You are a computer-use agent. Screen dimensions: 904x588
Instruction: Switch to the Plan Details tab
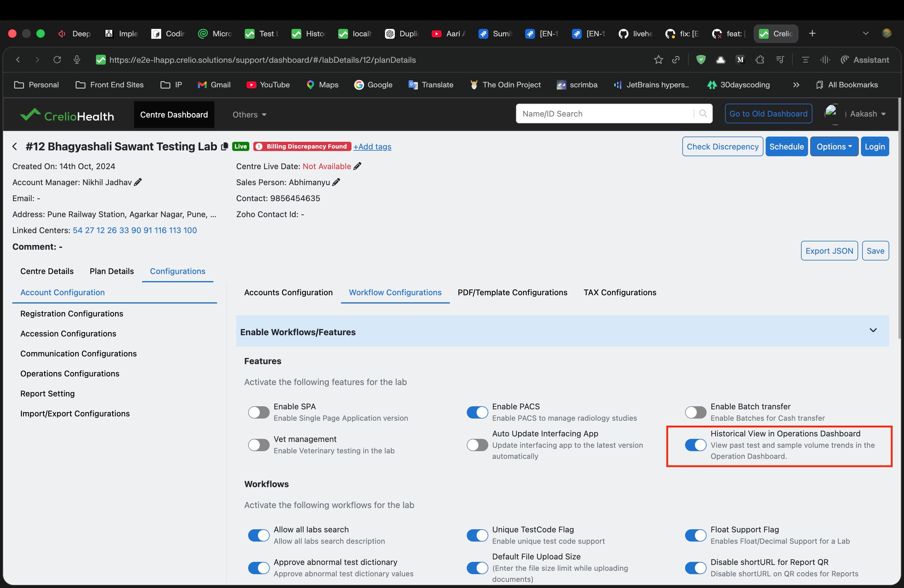pos(112,271)
